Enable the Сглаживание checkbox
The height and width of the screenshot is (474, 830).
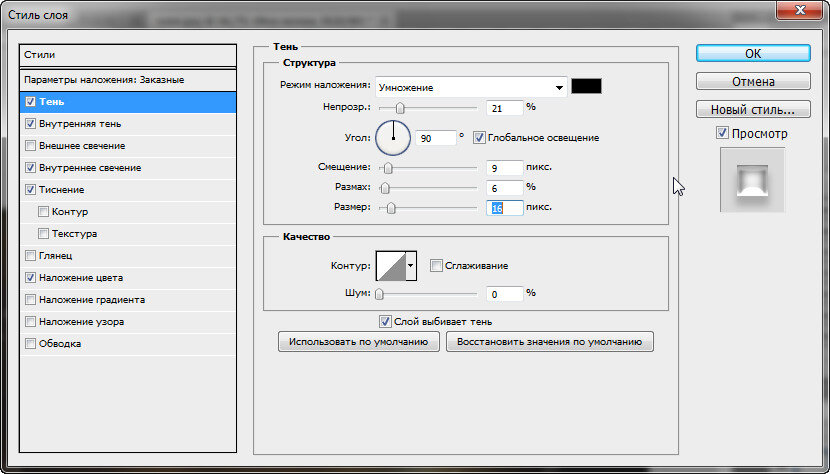coord(436,266)
